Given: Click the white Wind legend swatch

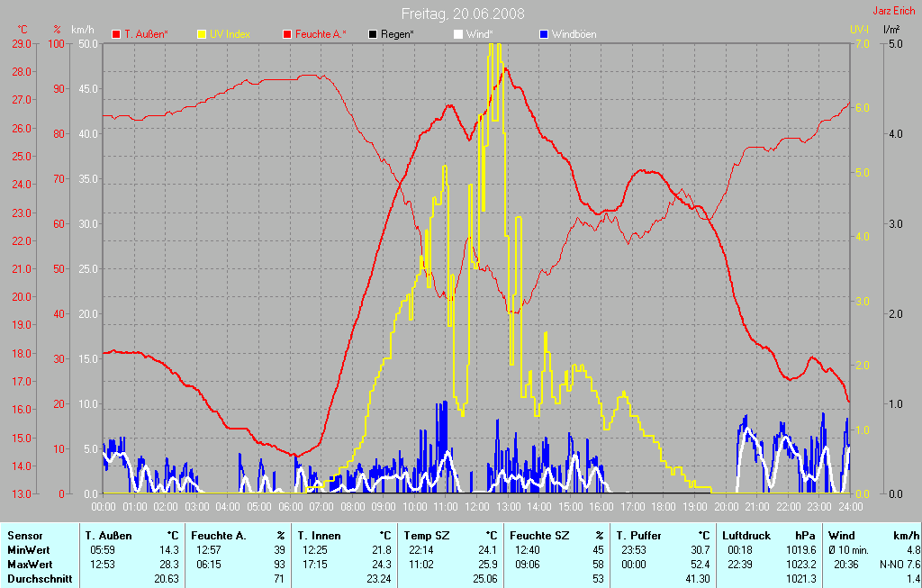Looking at the screenshot, I should (x=457, y=34).
